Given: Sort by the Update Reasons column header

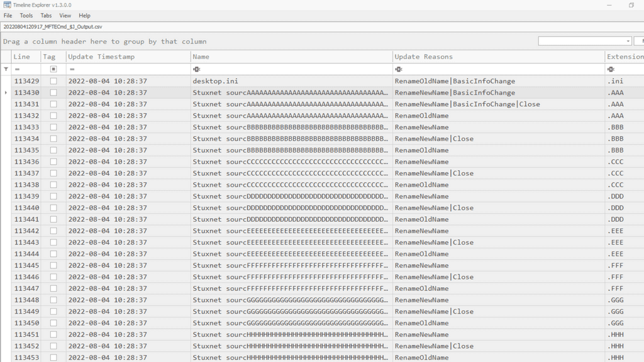Looking at the screenshot, I should (423, 57).
